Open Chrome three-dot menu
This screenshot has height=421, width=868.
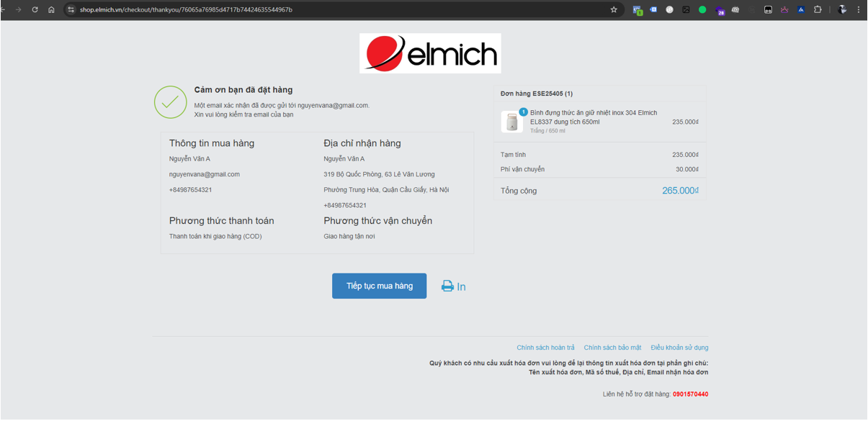point(859,9)
